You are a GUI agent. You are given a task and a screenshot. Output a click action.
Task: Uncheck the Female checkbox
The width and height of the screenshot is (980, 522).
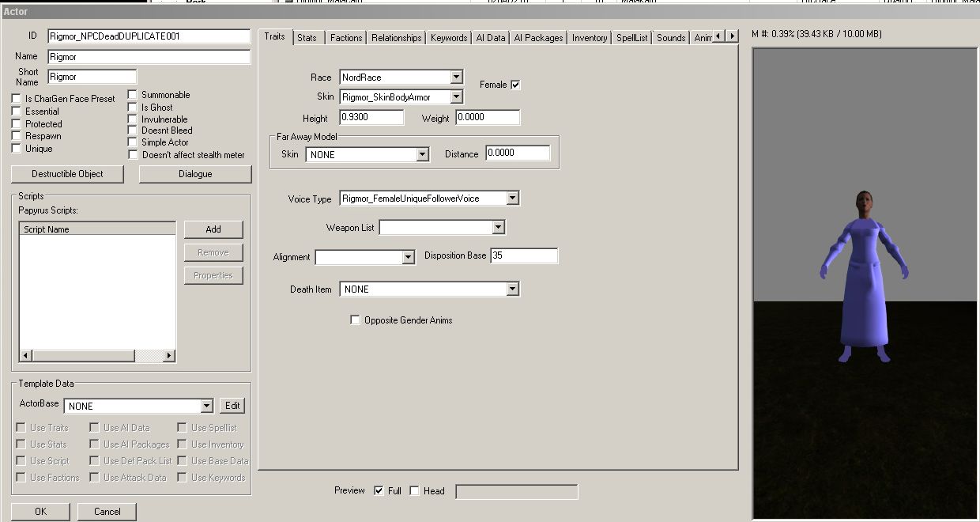[x=515, y=85]
